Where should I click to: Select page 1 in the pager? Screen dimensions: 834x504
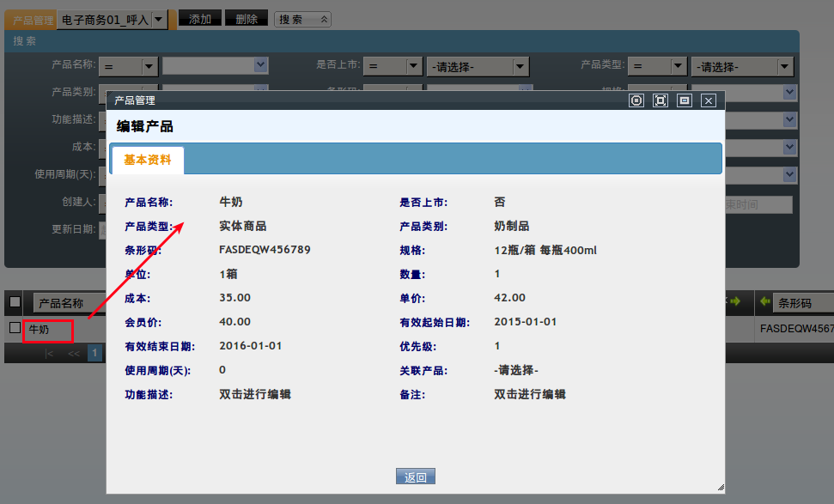[95, 353]
